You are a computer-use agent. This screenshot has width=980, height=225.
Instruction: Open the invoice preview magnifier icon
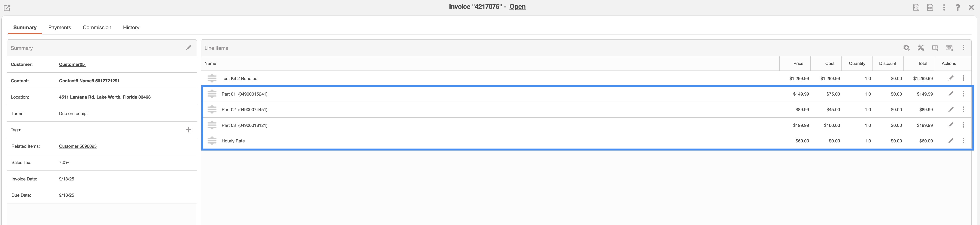tap(916, 8)
